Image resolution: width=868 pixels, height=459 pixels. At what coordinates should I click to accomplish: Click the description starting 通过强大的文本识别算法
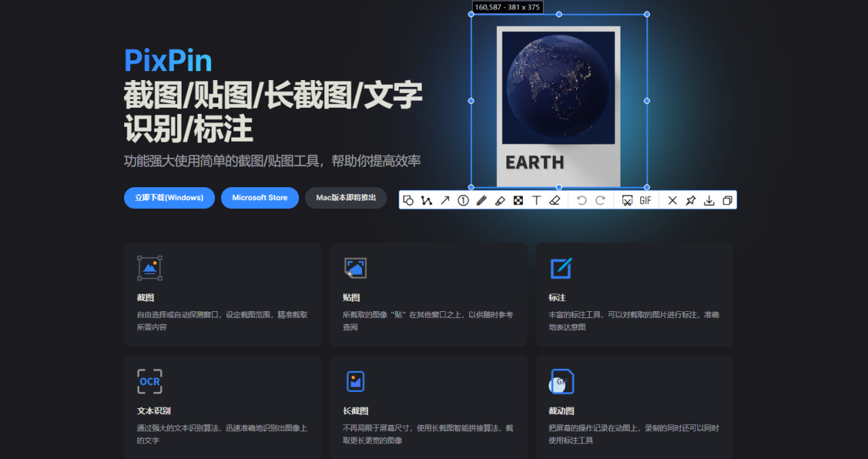[222, 434]
